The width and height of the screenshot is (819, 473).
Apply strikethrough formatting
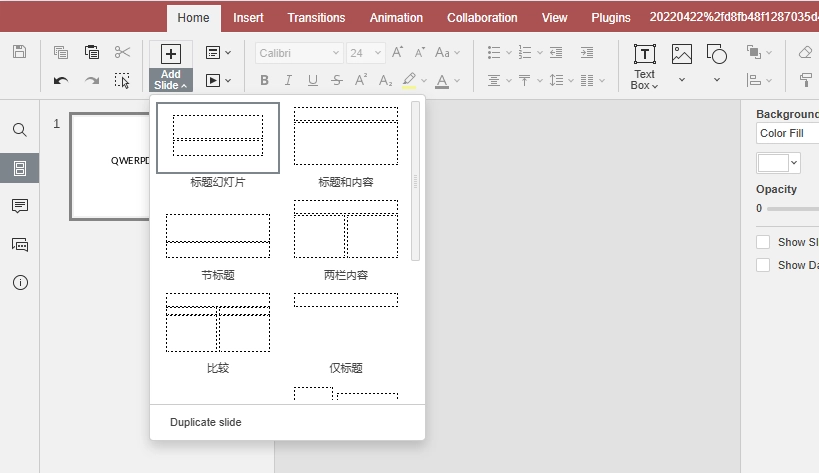coord(337,80)
